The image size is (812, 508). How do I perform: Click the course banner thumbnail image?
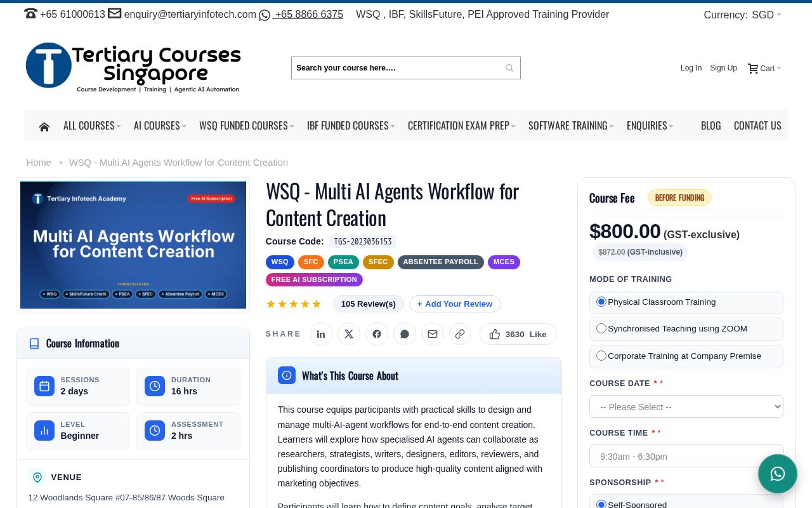(x=133, y=245)
